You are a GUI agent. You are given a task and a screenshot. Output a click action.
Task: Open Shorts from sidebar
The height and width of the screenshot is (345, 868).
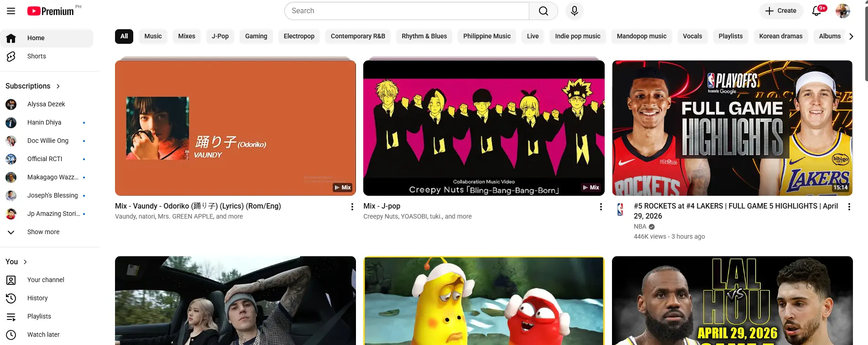click(x=47, y=56)
